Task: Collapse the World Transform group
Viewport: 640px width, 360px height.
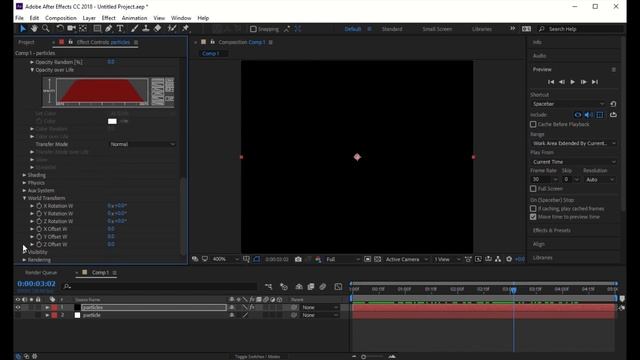Action: pyautogui.click(x=24, y=198)
